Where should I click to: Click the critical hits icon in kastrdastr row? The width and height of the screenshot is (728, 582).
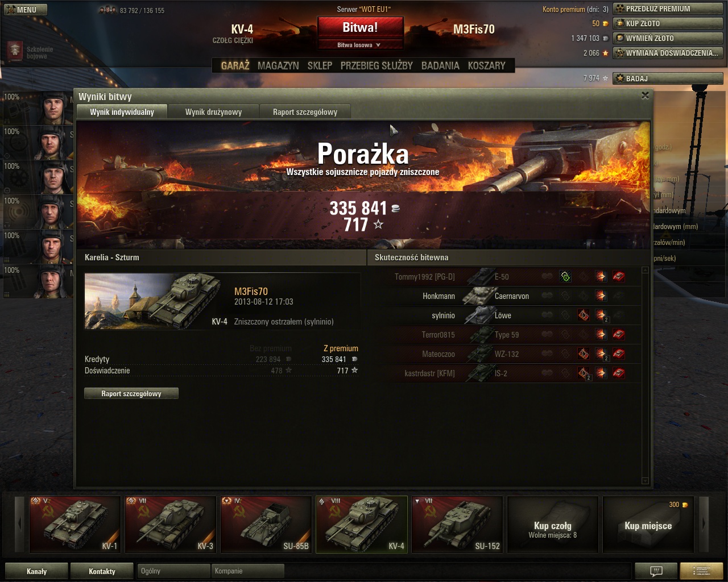click(x=584, y=373)
